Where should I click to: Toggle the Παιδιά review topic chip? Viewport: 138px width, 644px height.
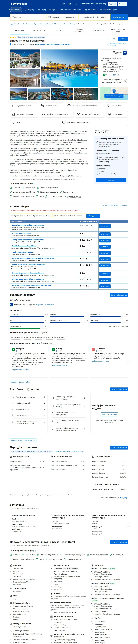coord(38,337)
